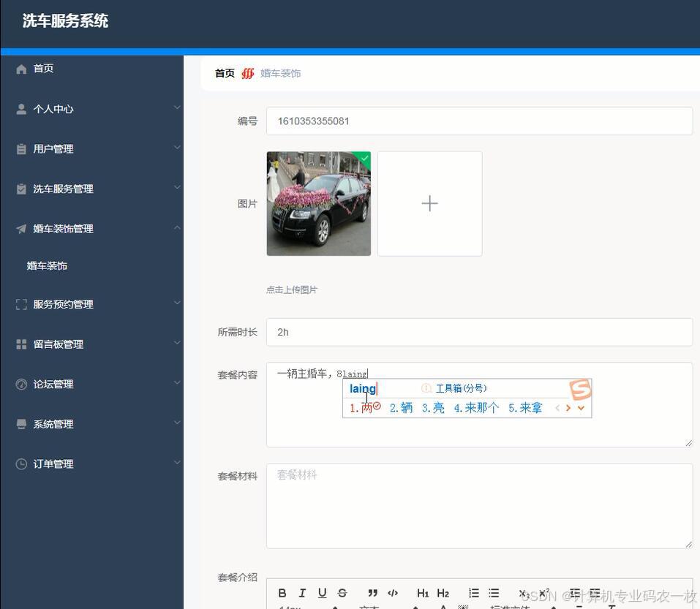
Task: Choose IME candidate 3 亮
Action: pos(433,408)
